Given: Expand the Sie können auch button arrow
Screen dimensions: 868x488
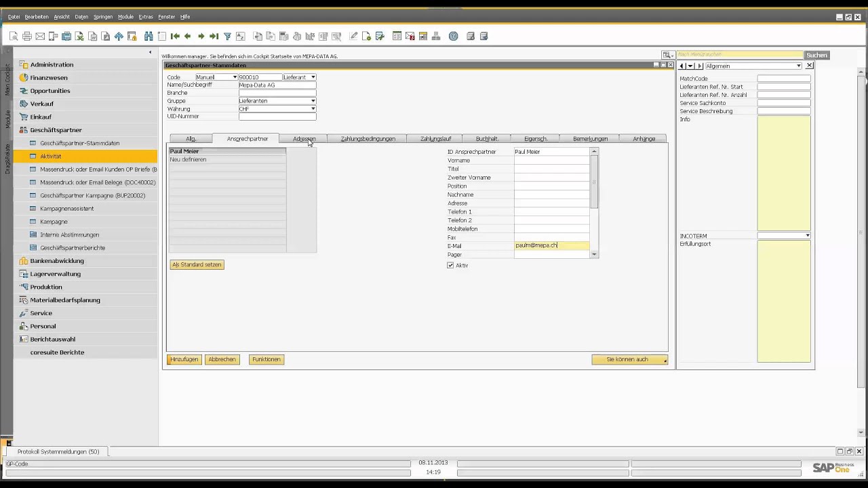Looking at the screenshot, I should point(665,360).
